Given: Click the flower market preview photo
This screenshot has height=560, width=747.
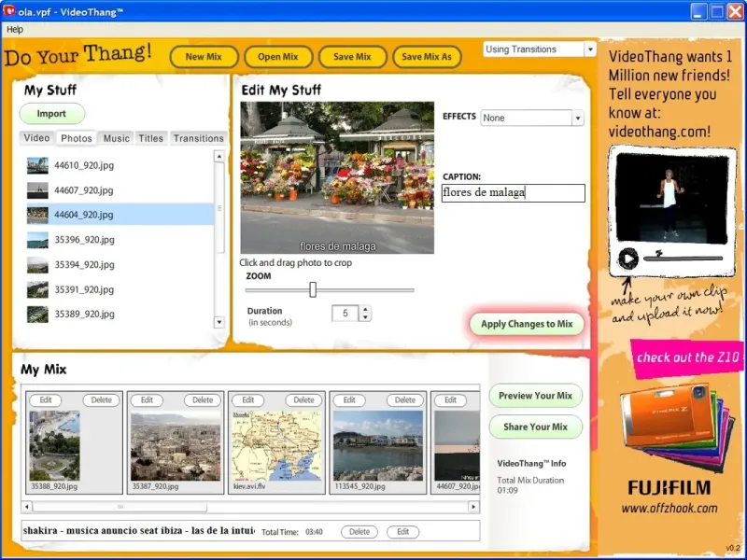Looking at the screenshot, I should pyautogui.click(x=337, y=177).
